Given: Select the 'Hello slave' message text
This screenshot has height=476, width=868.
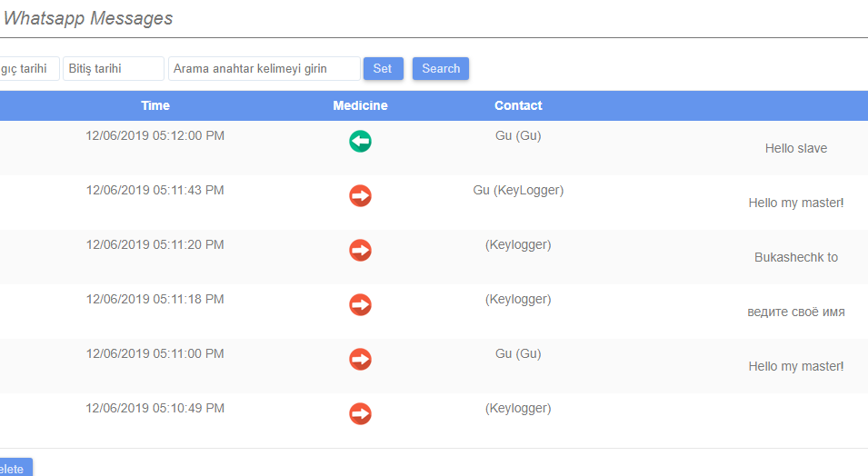Looking at the screenshot, I should (795, 148).
